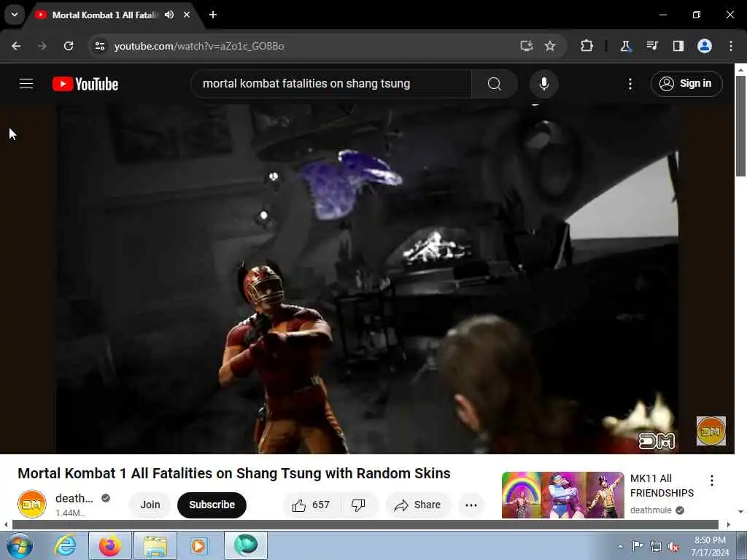
Task: Open the Chrome profile avatar
Action: pyautogui.click(x=705, y=46)
